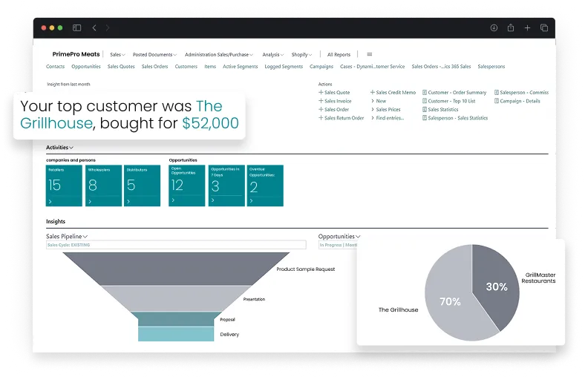Click the PrimePro Meats company name
This screenshot has width=588, height=377.
click(x=76, y=54)
